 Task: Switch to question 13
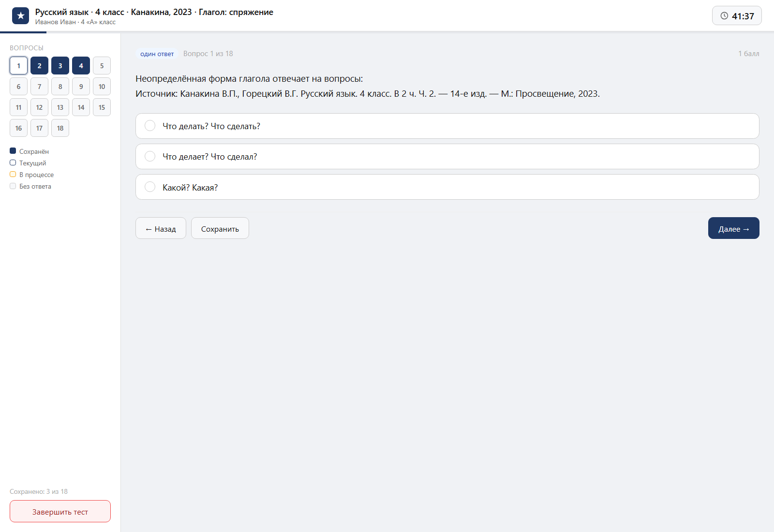click(x=60, y=107)
